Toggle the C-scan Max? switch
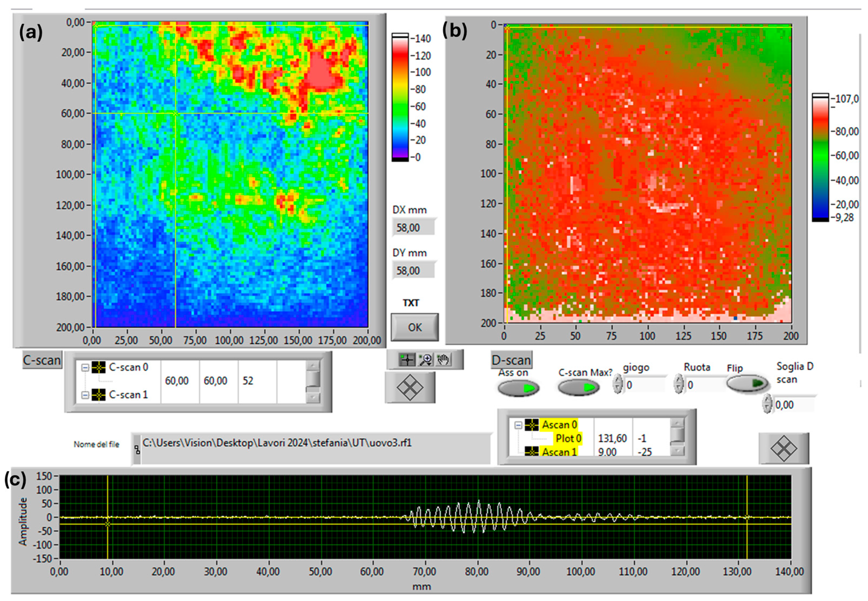Screen dimensions: 868x601 (578, 388)
